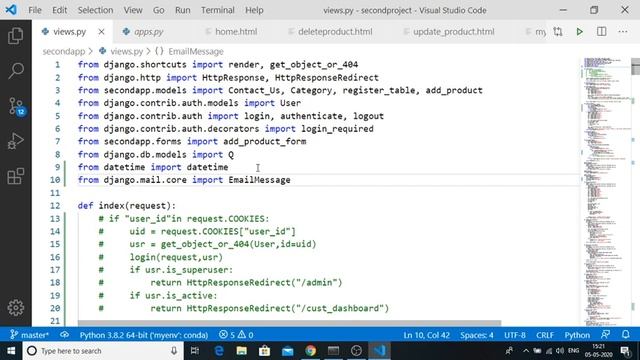This screenshot has height=360, width=640.
Task: Click the def index(request) line
Action: click(127, 206)
